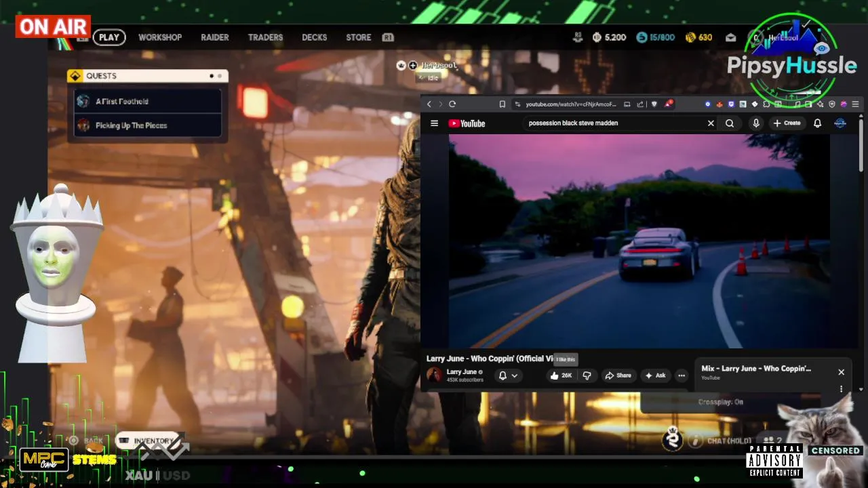Image resolution: width=868 pixels, height=488 pixels.
Task: Open the site settings icon beside URL
Action: pos(518,104)
